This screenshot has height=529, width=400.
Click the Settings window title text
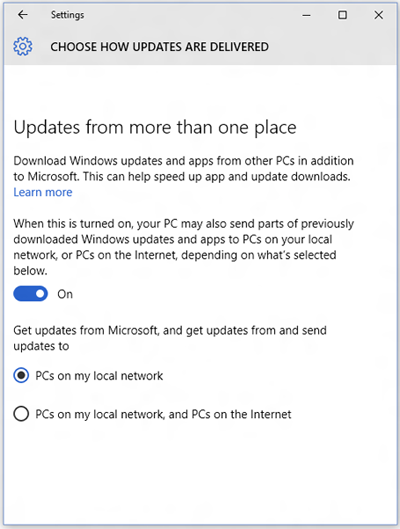(x=67, y=15)
